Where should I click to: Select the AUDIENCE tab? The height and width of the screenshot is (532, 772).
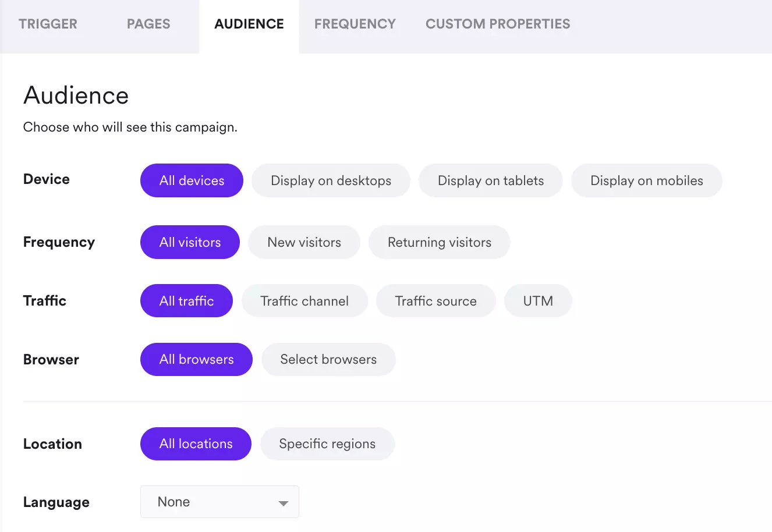(x=249, y=24)
